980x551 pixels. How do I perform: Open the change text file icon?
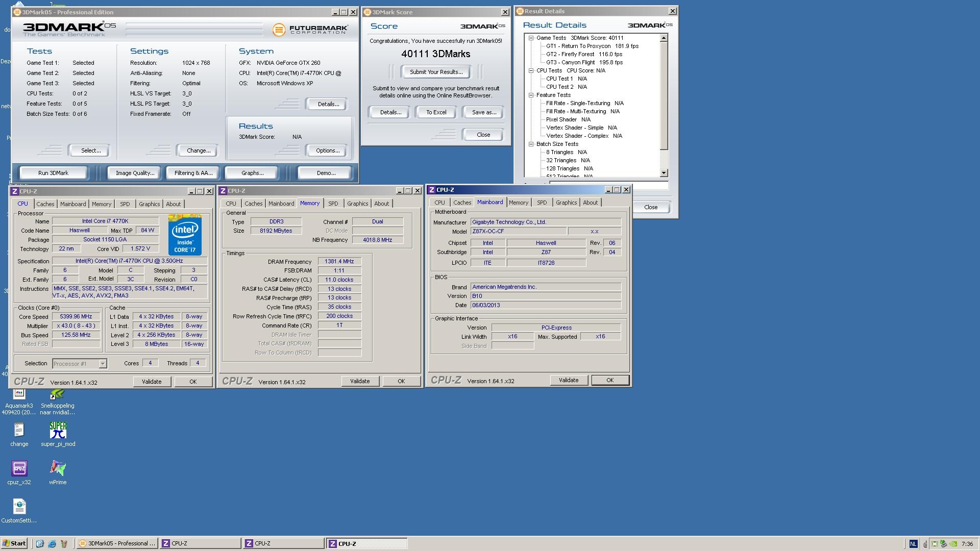(19, 430)
